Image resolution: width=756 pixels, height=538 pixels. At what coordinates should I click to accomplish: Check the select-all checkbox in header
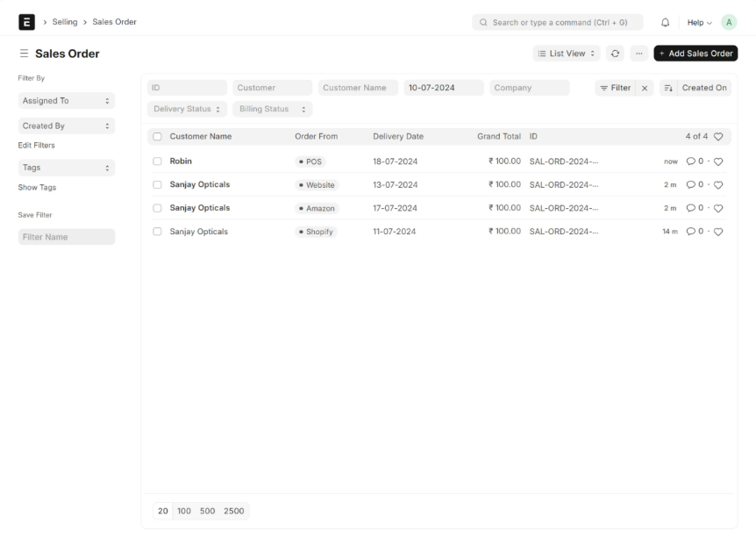pyautogui.click(x=157, y=137)
